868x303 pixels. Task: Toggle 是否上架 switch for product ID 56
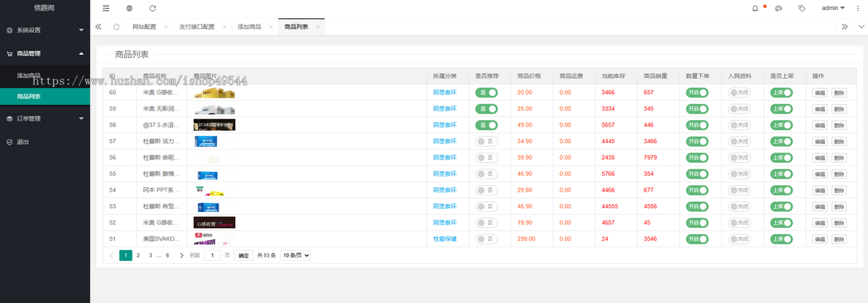(781, 158)
